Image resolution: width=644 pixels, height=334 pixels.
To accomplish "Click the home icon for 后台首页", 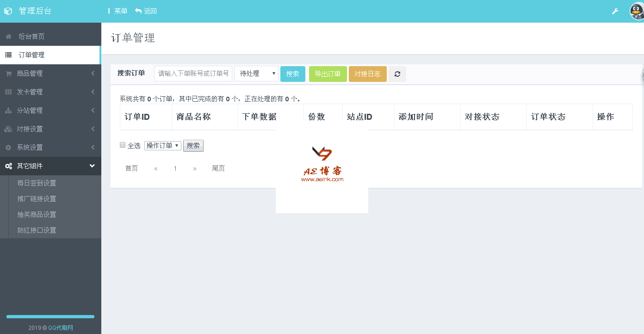I will click(x=8, y=37).
